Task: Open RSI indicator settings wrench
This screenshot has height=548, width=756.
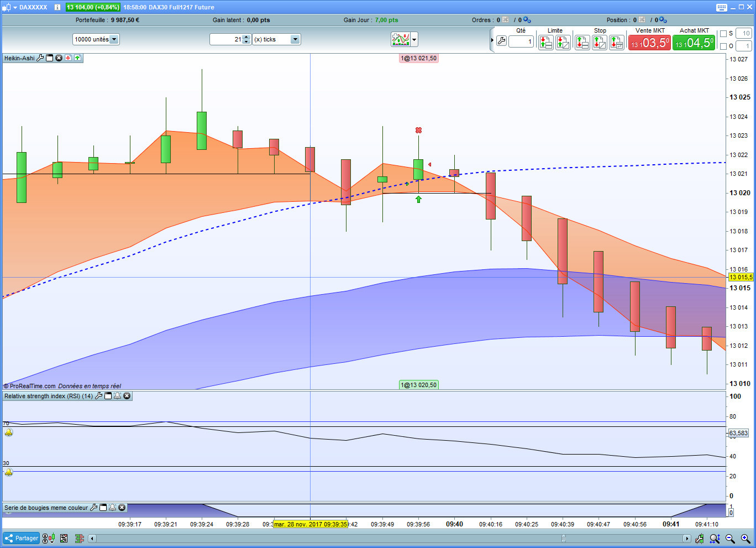Action: click(x=99, y=396)
